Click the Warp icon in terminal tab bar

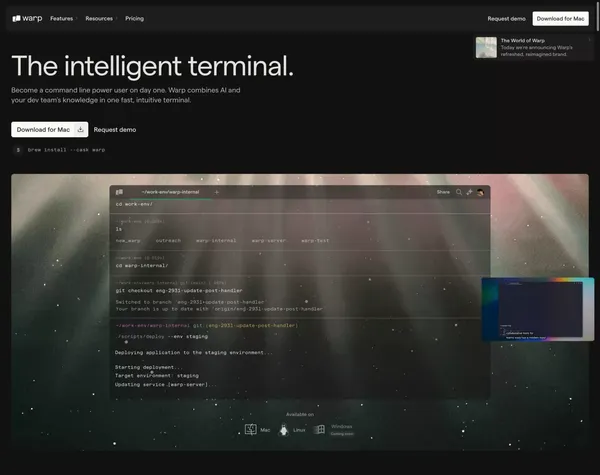click(119, 192)
